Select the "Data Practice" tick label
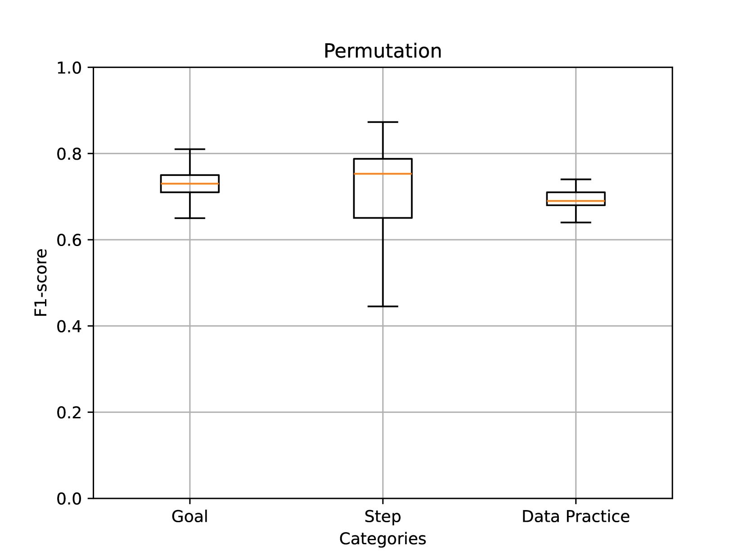The width and height of the screenshot is (747, 560). (576, 516)
